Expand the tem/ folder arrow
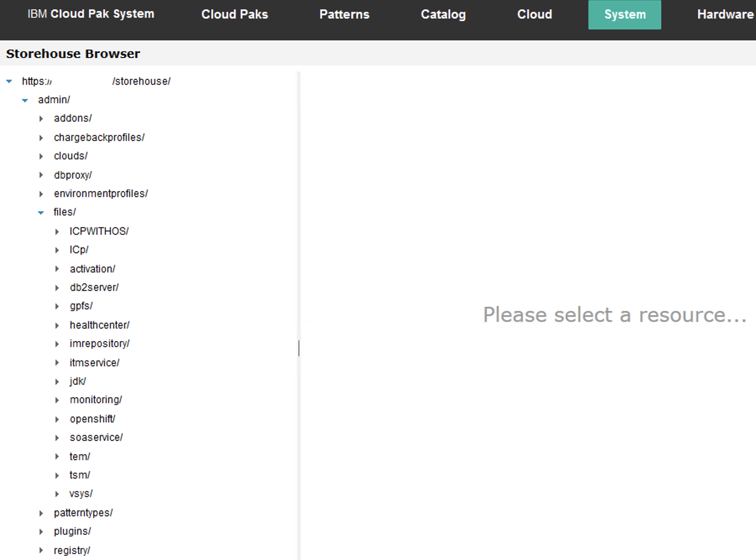This screenshot has height=560, width=756. pyautogui.click(x=57, y=456)
